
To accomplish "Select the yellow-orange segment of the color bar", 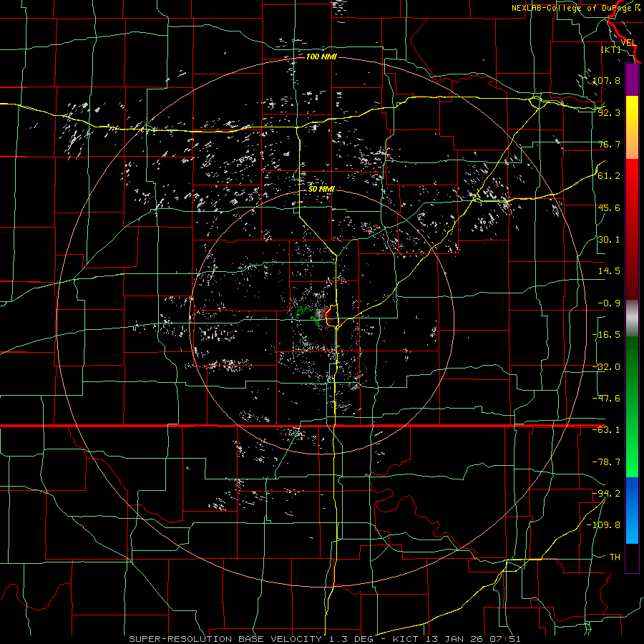I will (632, 127).
